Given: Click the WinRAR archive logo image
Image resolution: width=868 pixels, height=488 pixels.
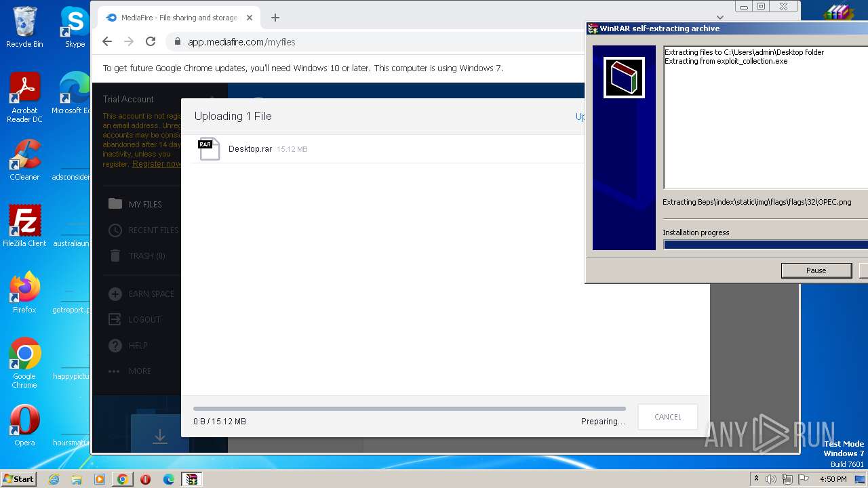Looking at the screenshot, I should [624, 77].
